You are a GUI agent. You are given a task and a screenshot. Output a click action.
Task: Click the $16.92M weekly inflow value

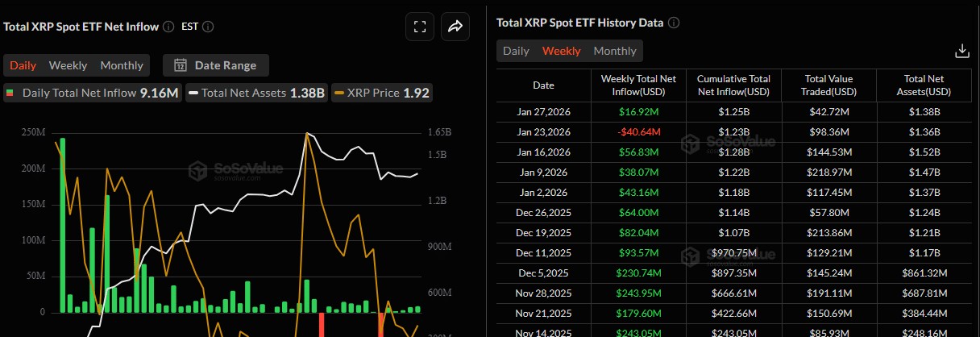point(639,112)
